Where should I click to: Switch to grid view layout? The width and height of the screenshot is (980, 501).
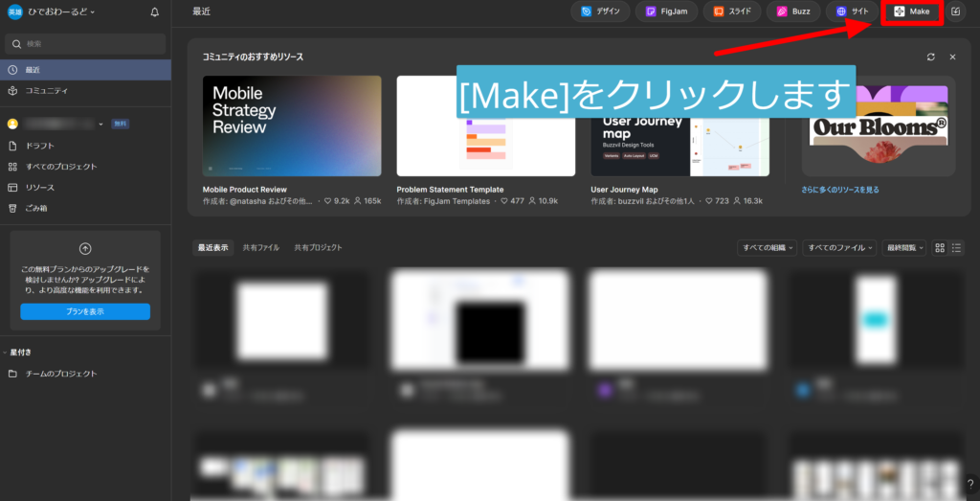(940, 247)
